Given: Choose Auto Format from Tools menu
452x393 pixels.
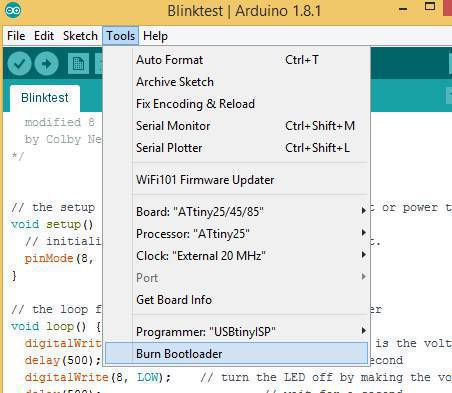Looking at the screenshot, I should coord(237,60).
